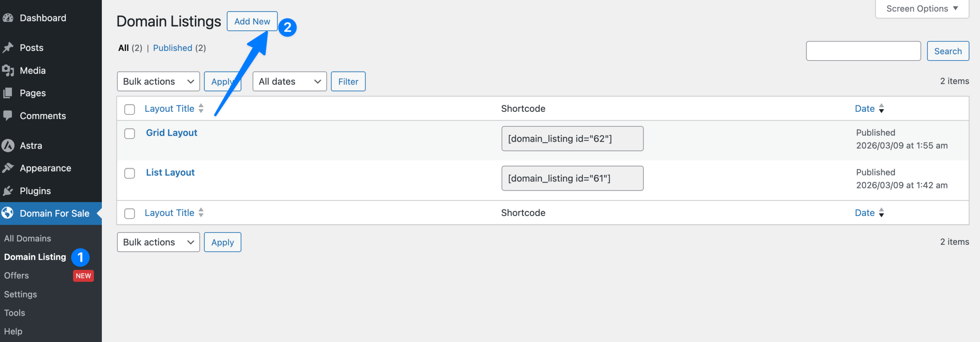Select the Domain Listing submenu item
The height and width of the screenshot is (342, 980).
point(35,257)
